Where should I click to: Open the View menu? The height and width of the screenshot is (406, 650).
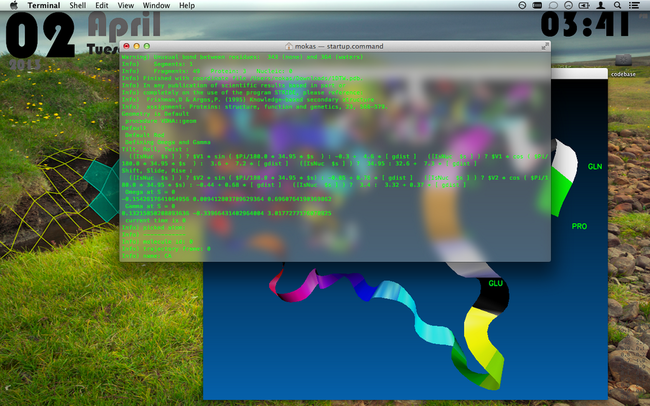tap(125, 5)
